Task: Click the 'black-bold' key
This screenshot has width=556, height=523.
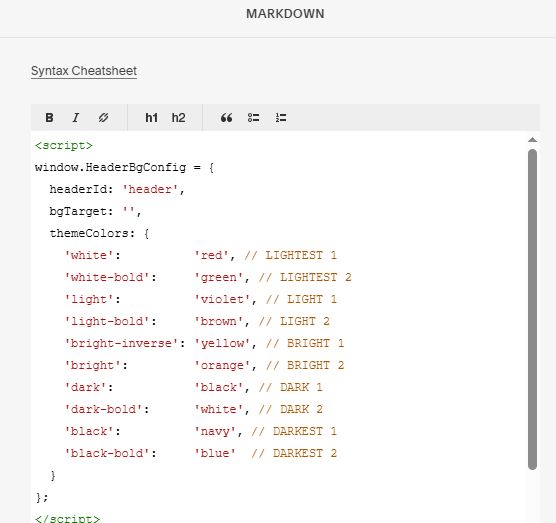Action: point(107,453)
